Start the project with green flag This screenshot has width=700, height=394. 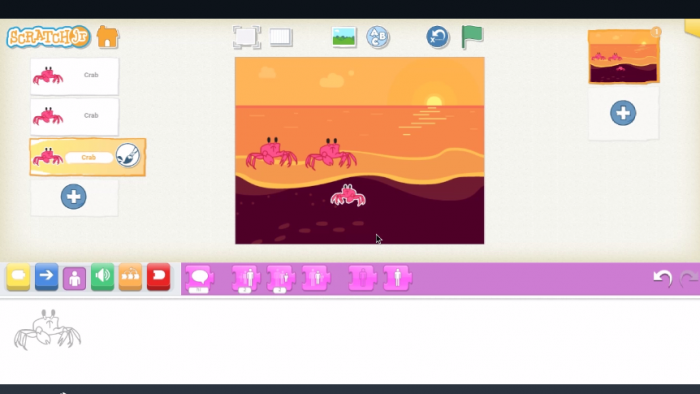click(472, 36)
